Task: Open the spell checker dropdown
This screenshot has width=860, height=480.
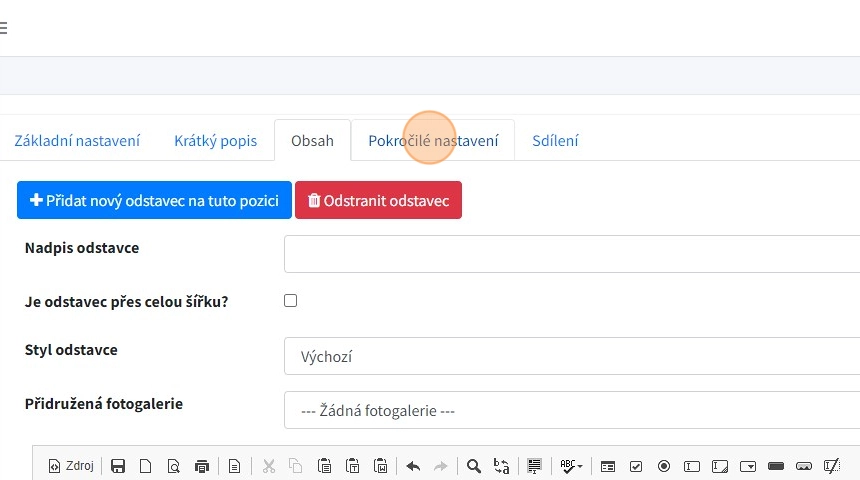Action: [571, 466]
